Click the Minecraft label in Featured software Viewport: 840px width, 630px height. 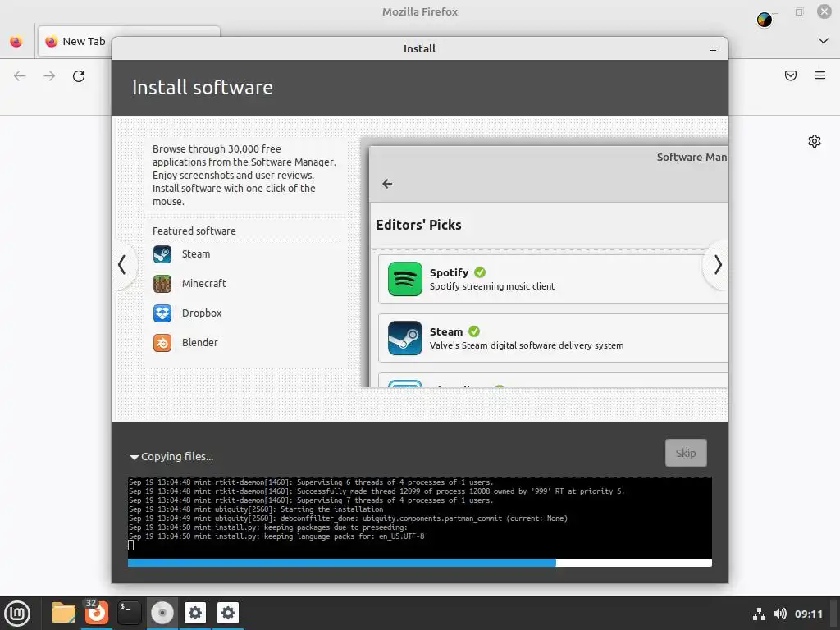[204, 283]
